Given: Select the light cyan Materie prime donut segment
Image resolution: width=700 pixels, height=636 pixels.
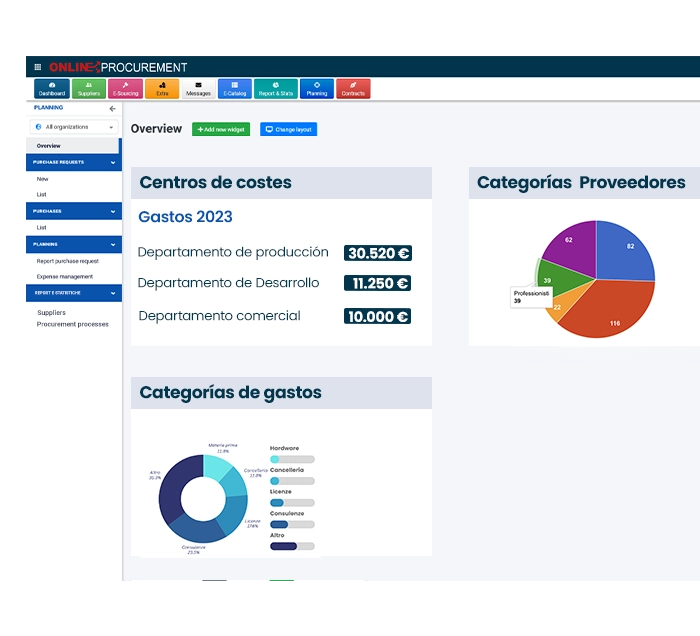Looking at the screenshot, I should click(215, 466).
